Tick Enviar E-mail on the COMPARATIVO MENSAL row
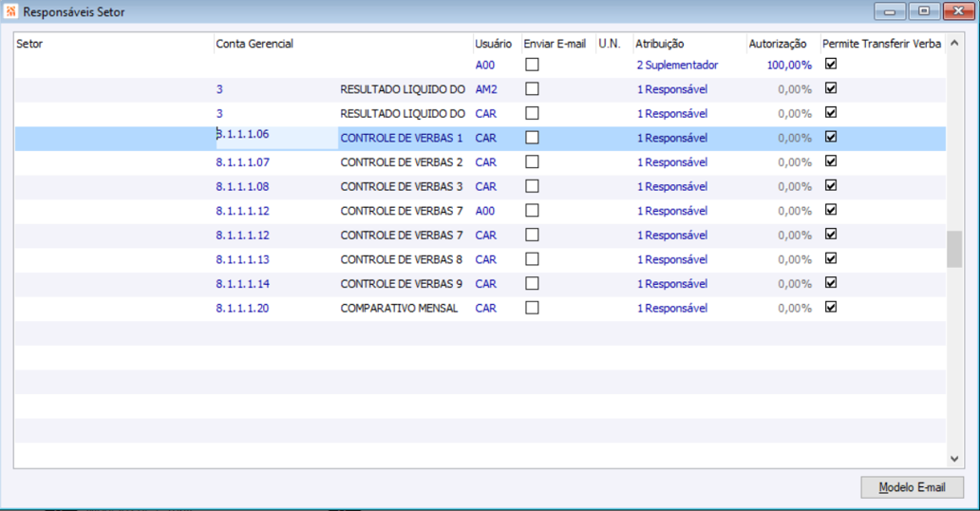The image size is (980, 511). [532, 308]
